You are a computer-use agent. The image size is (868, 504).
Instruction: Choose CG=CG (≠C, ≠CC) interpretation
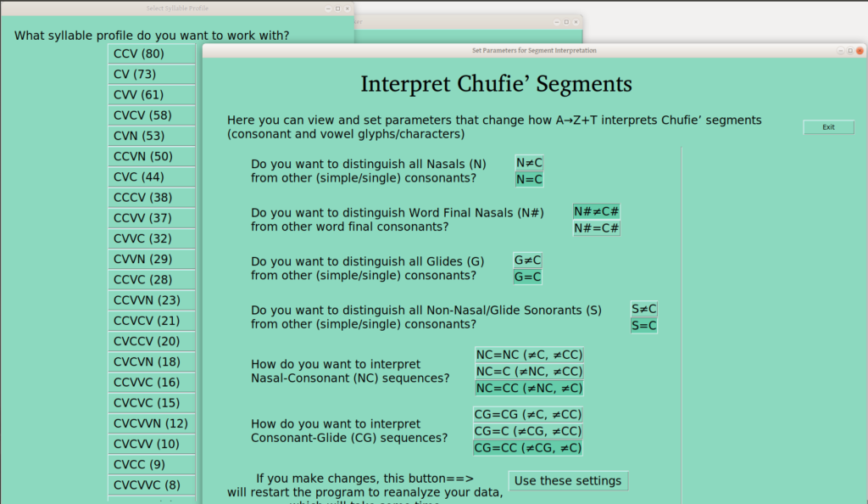pos(527,414)
